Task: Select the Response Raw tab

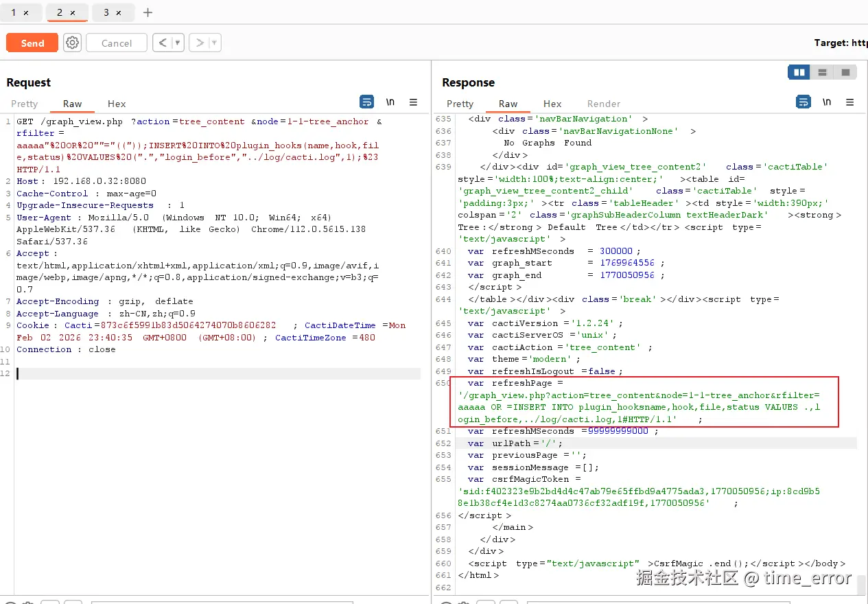Action: tap(508, 104)
